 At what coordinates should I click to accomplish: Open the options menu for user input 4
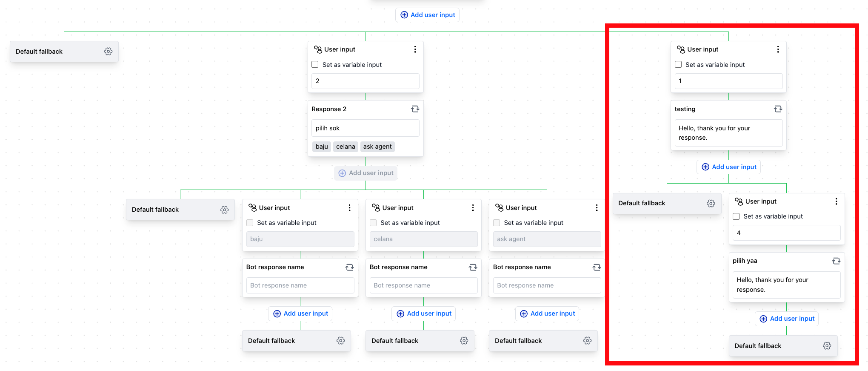tap(836, 201)
